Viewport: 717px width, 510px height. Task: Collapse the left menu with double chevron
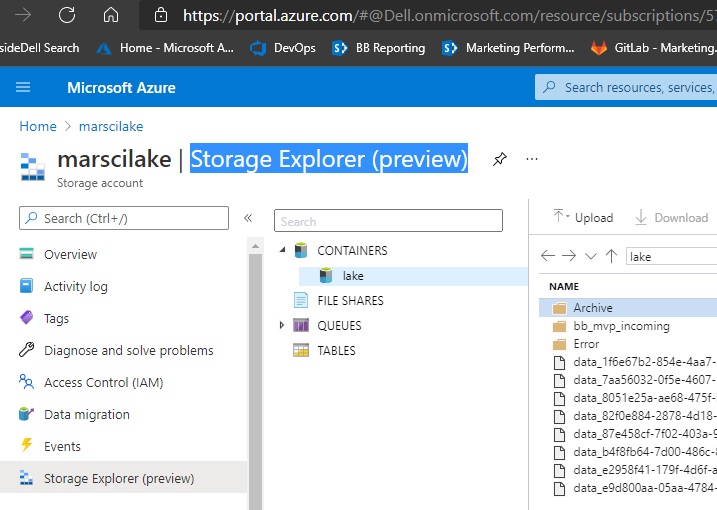[248, 218]
